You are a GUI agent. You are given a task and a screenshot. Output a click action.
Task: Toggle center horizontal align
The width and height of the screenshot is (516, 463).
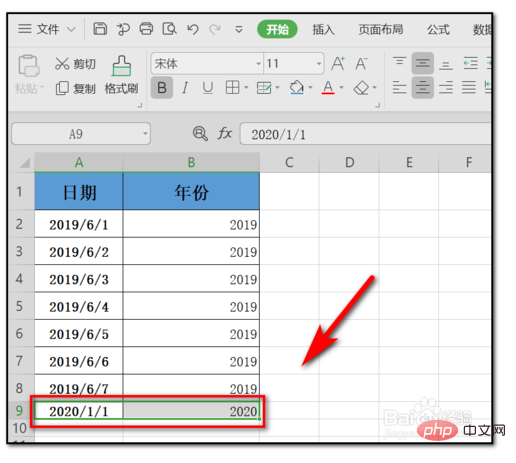click(422, 88)
